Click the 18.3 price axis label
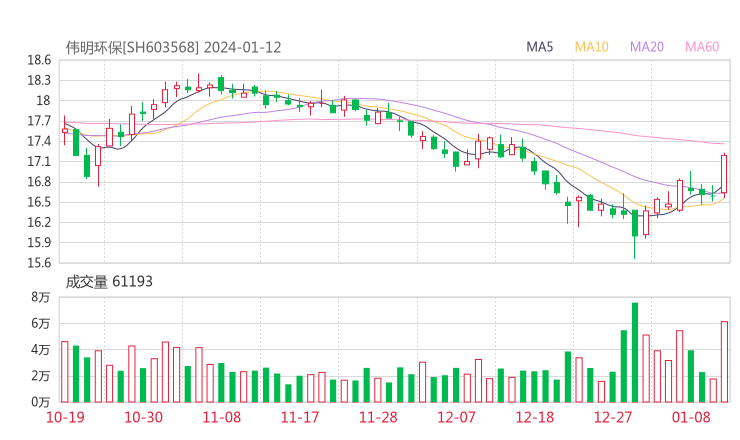Image resolution: width=740 pixels, height=440 pixels. [x=39, y=80]
